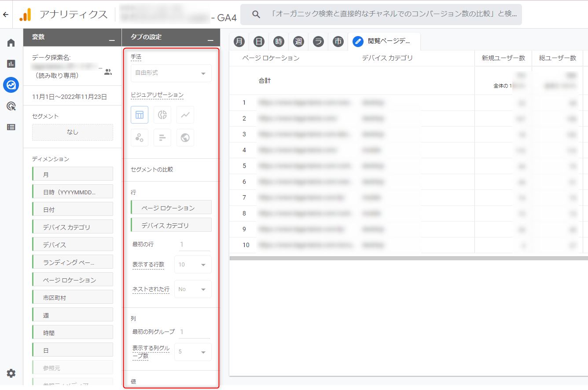The width and height of the screenshot is (588, 390).
Task: Select the table visualization icon
Action: click(x=140, y=115)
